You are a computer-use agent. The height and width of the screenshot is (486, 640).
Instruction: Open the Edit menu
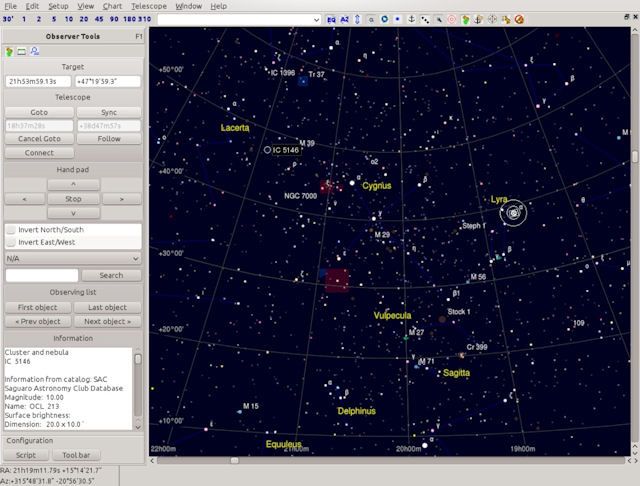32,6
